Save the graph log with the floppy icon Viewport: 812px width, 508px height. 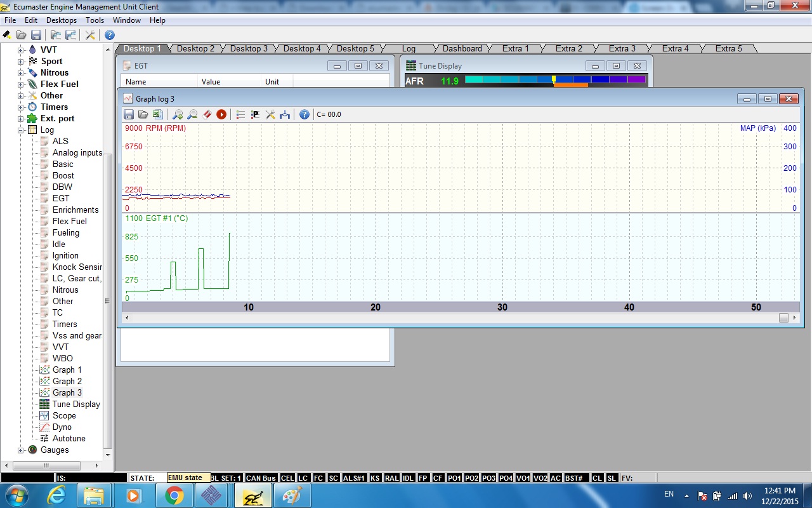pos(129,114)
